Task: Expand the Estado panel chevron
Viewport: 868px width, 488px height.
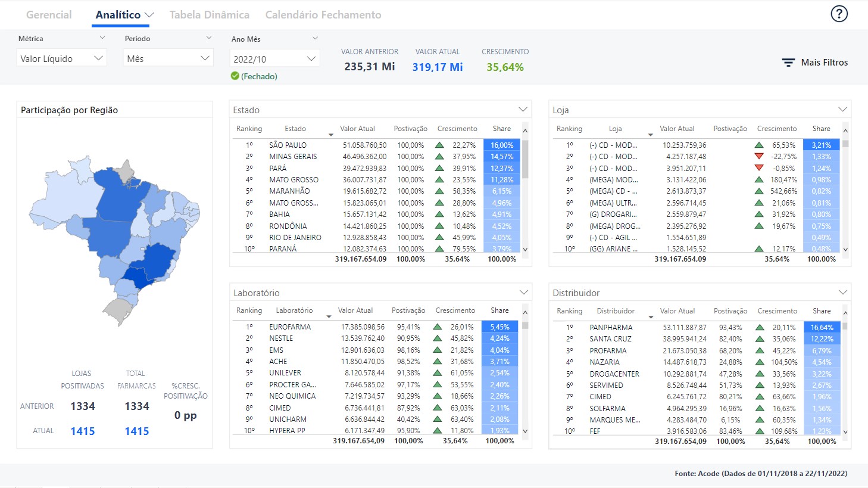Action: (523, 110)
